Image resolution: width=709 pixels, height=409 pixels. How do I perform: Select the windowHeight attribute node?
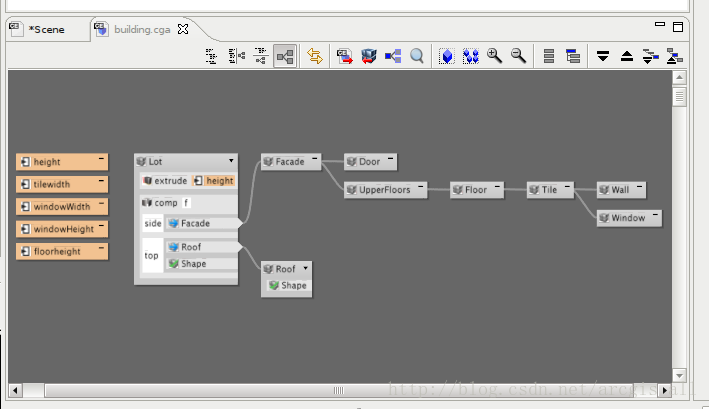(62, 229)
